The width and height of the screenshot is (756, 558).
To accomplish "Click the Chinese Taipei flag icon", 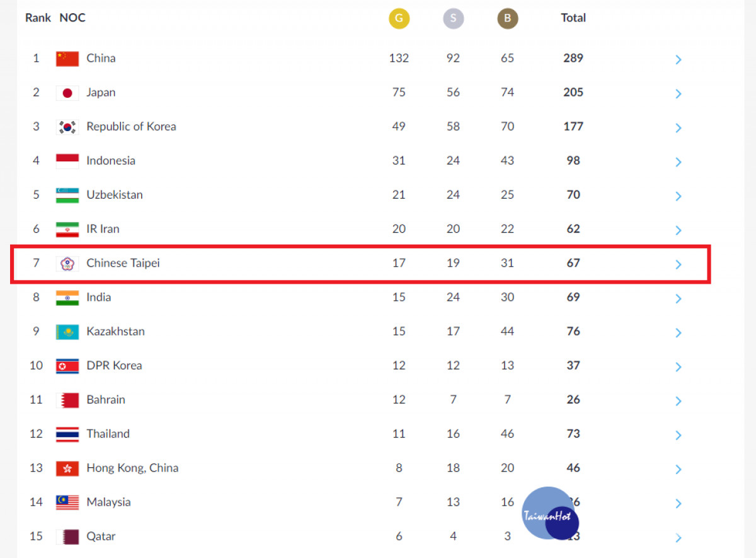I will click(67, 263).
